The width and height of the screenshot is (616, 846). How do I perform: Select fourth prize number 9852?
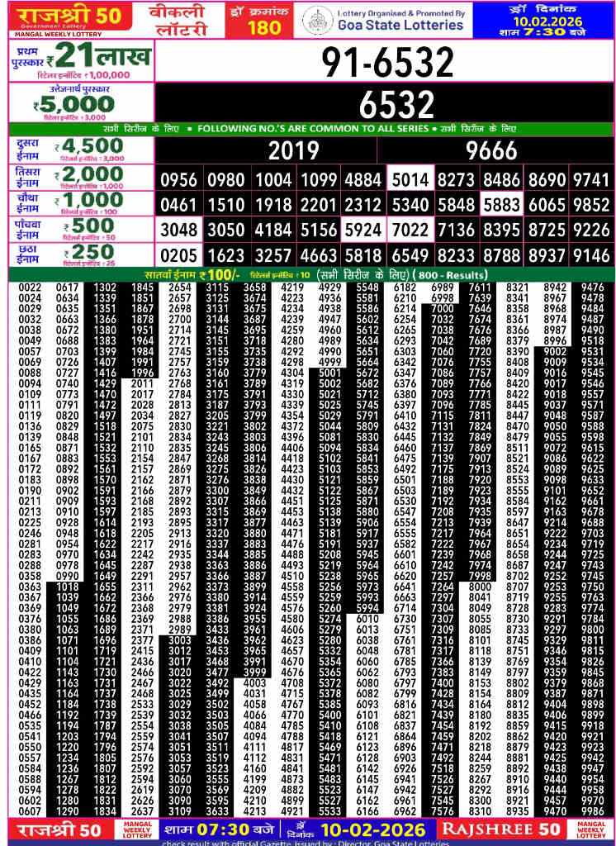(x=592, y=206)
